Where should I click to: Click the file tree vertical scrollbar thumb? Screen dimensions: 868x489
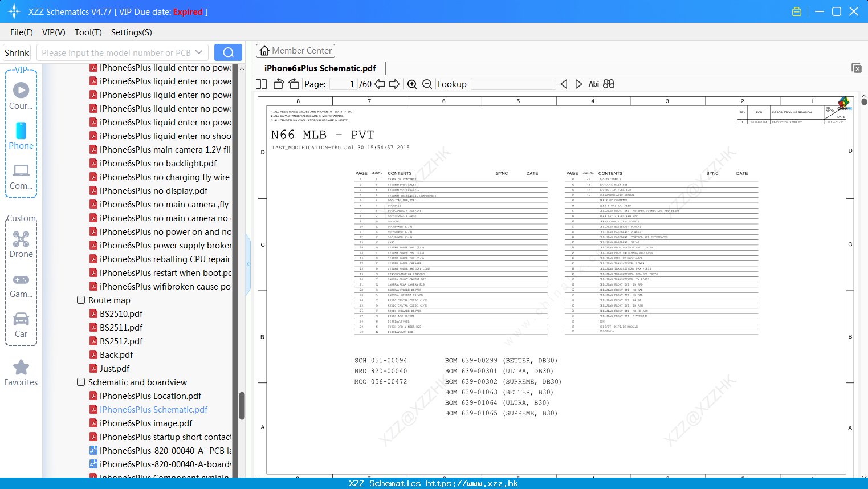242,406
